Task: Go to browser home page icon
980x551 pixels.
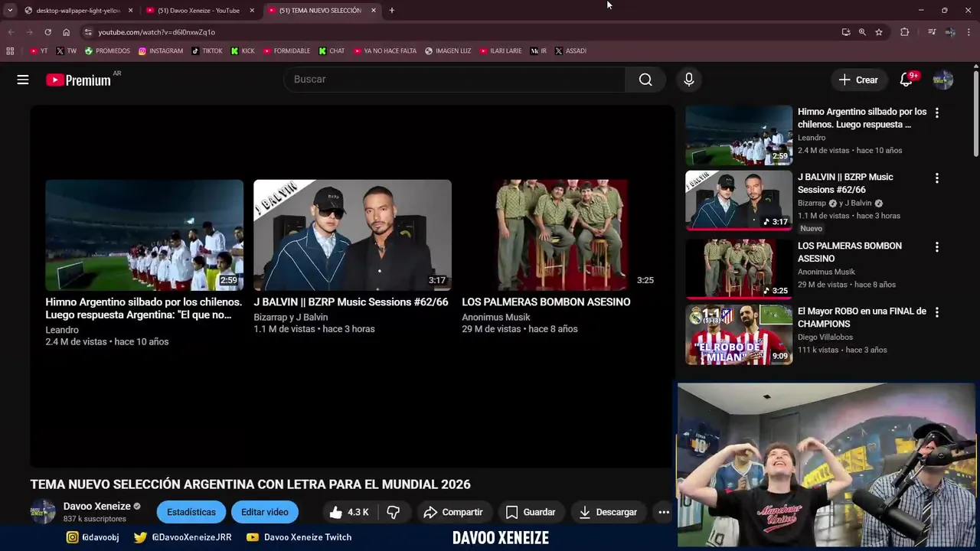Action: tap(67, 32)
